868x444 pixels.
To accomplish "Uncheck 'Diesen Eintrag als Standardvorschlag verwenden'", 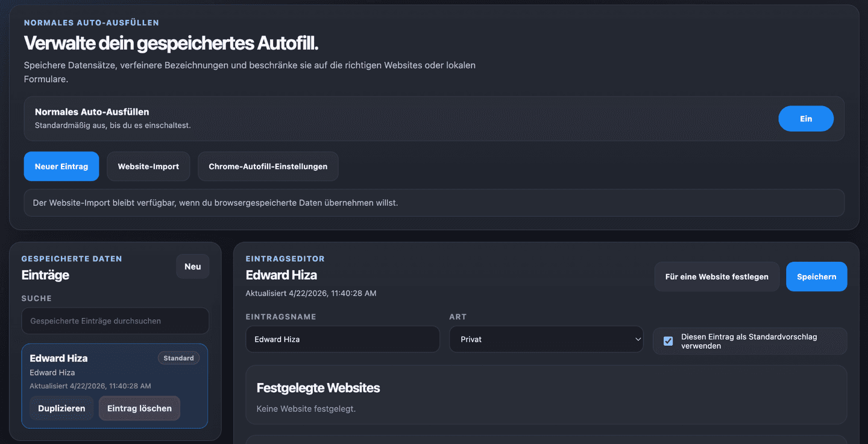I will [x=668, y=341].
